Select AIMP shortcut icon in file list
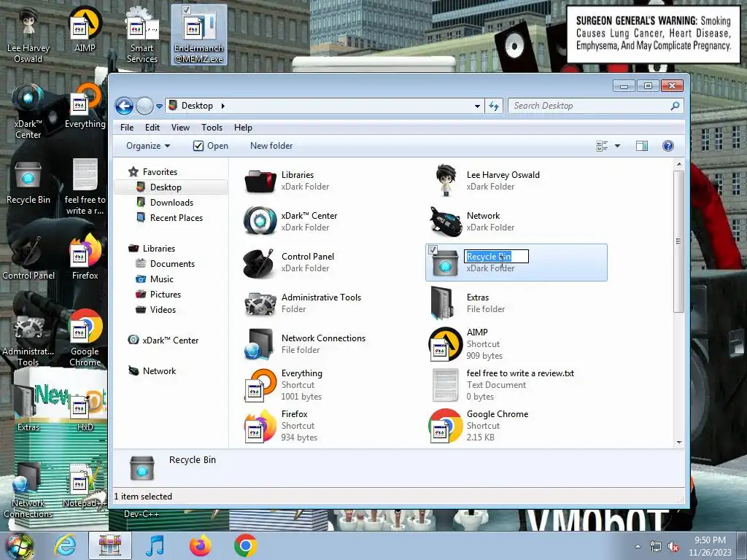The image size is (747, 560). 446,344
